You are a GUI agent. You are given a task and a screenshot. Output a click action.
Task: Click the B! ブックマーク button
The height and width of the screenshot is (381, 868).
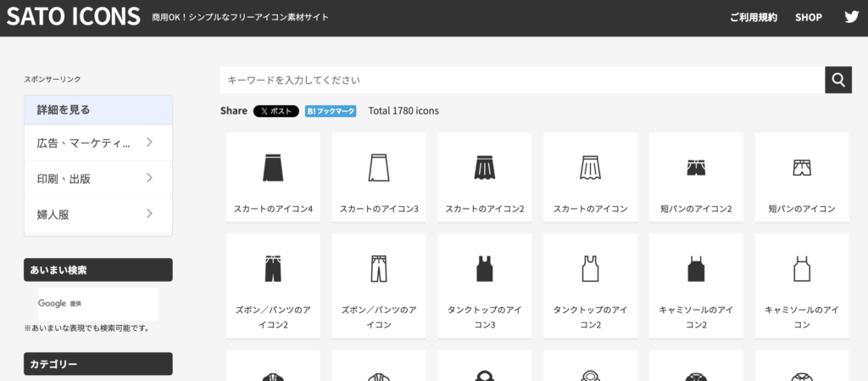coord(331,111)
